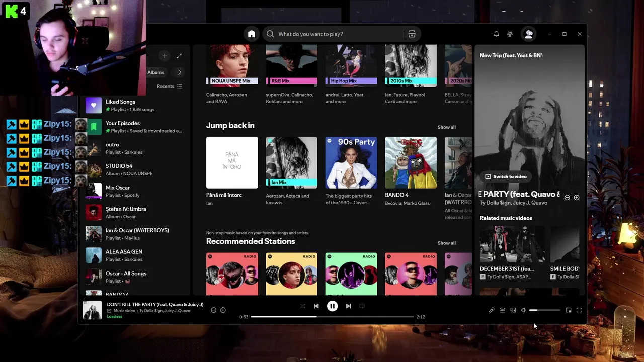
Task: Open 2010s Mix card
Action: [411, 74]
